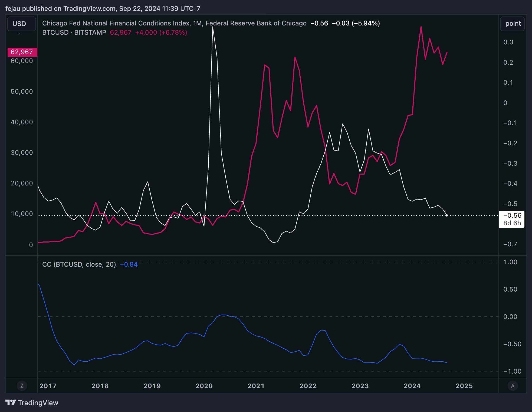This screenshot has height=412, width=532.
Task: Click the 8d 6h countdown label
Action: (x=512, y=223)
